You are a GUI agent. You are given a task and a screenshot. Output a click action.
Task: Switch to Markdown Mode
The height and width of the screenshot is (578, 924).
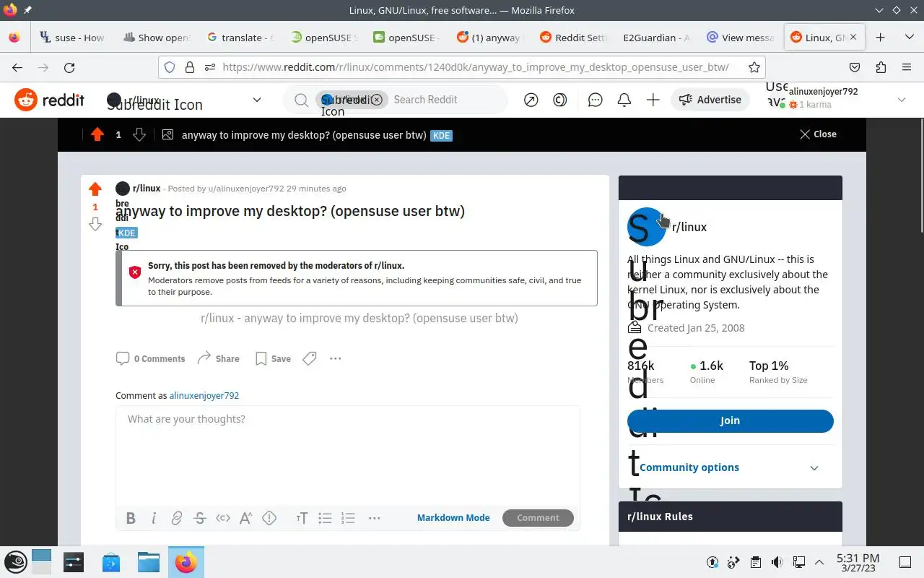pos(453,518)
